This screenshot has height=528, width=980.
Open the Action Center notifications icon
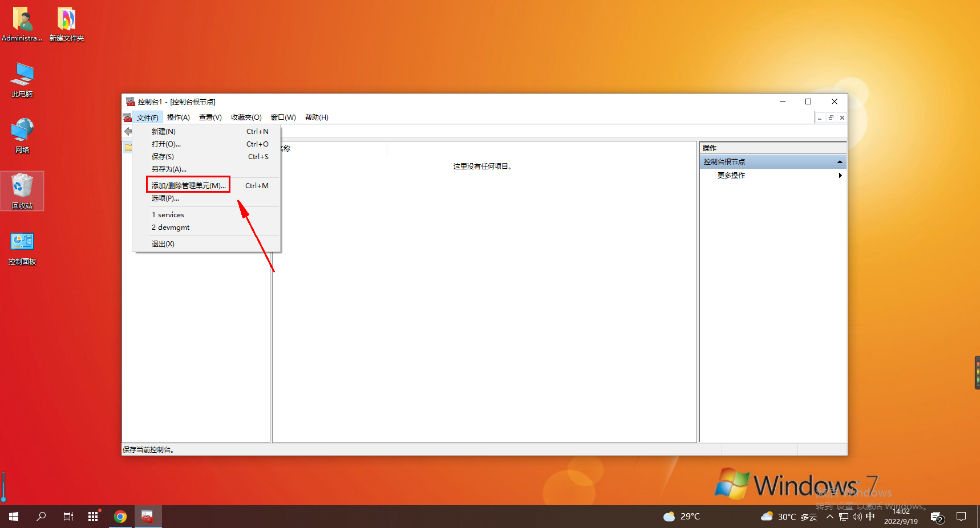961,517
